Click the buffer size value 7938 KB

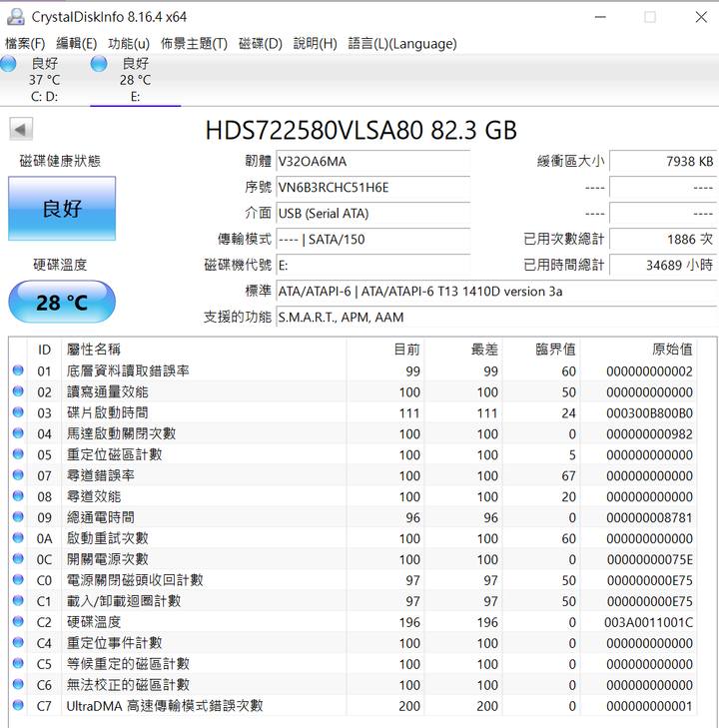[x=663, y=161]
